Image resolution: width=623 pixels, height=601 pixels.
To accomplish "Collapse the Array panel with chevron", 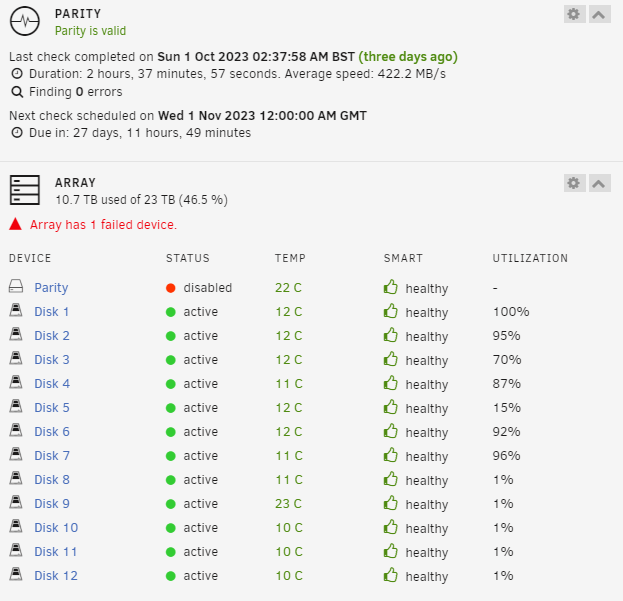I will click(x=599, y=183).
